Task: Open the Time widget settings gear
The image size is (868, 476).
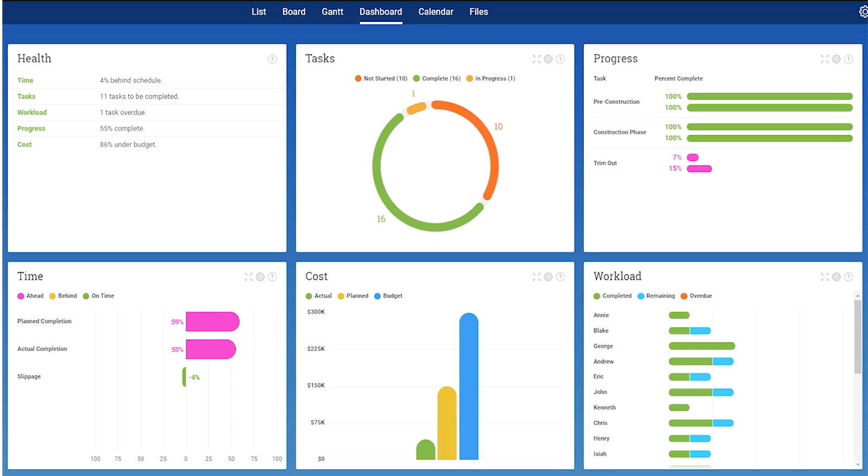Action: click(x=260, y=277)
